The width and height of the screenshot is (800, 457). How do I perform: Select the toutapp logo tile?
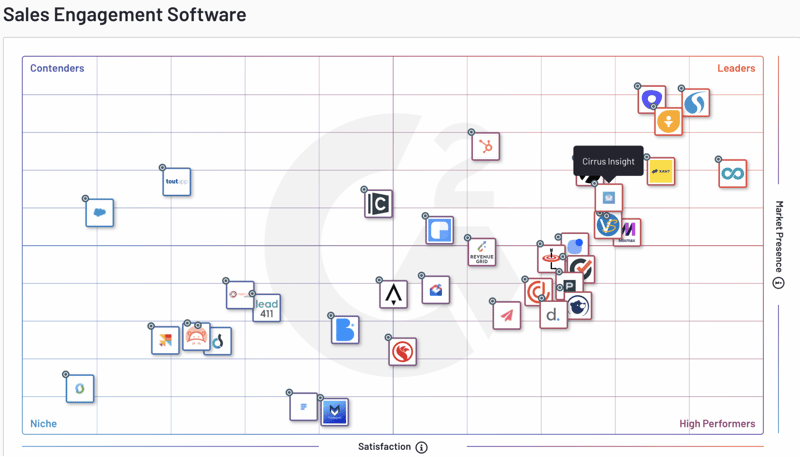[177, 182]
